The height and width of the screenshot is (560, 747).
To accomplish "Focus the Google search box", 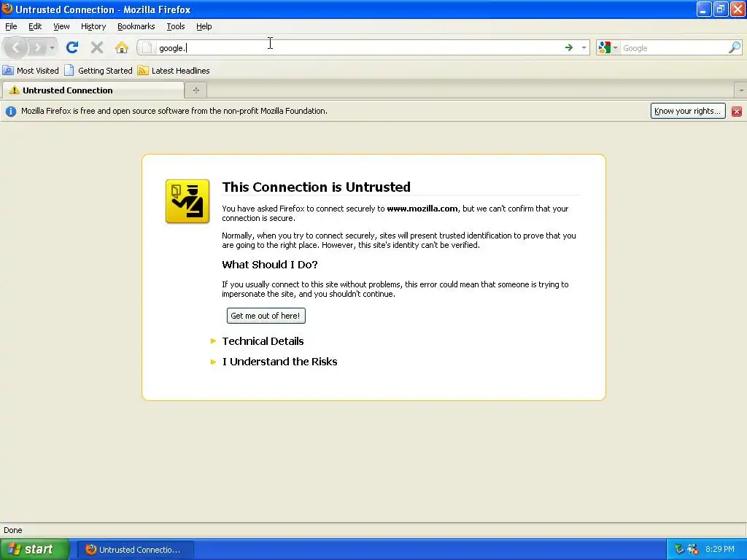I will (673, 48).
